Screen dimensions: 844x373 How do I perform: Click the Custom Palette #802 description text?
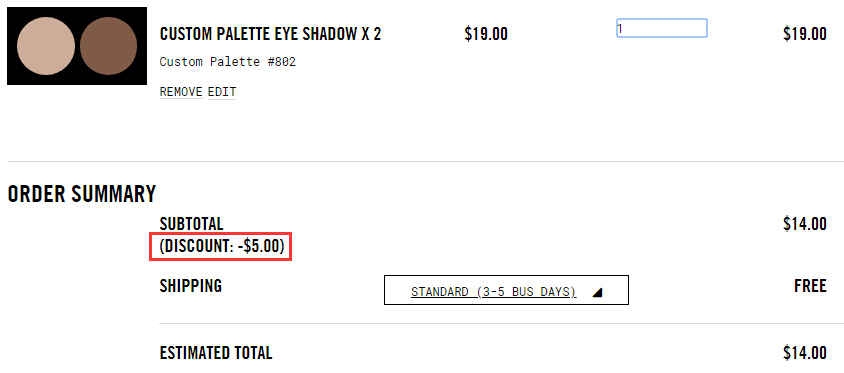[x=228, y=62]
